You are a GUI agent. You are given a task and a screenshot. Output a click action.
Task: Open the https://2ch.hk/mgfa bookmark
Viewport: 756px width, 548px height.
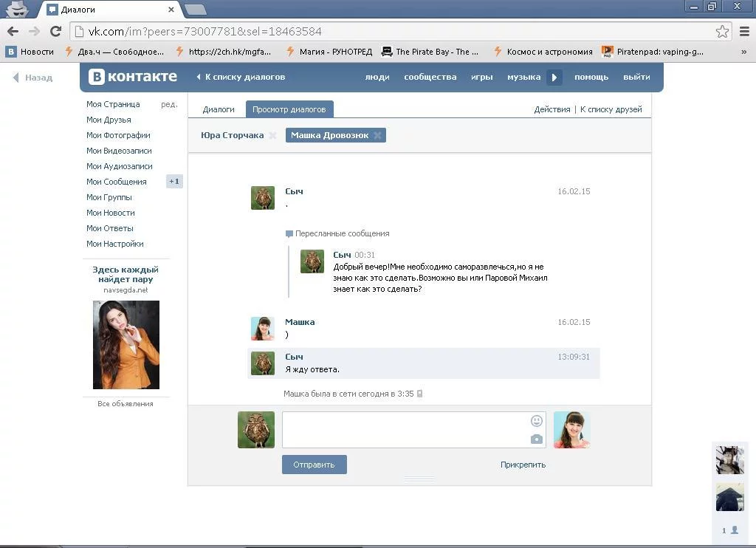tap(223, 52)
